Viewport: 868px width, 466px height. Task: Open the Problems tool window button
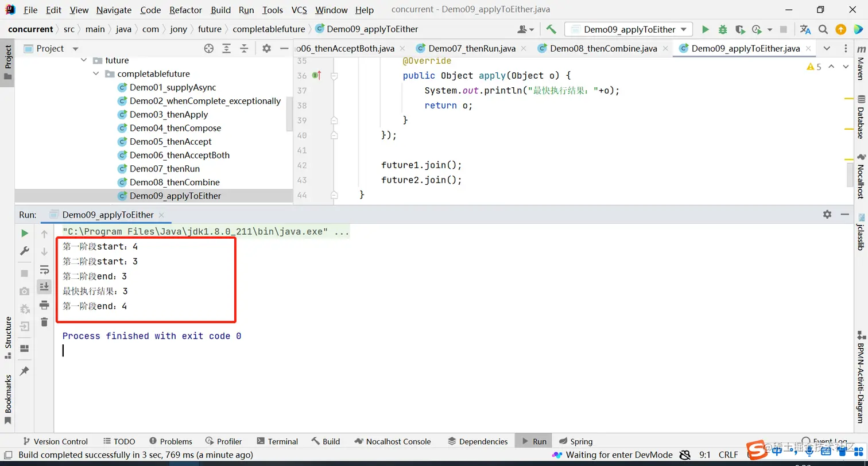(x=170, y=441)
